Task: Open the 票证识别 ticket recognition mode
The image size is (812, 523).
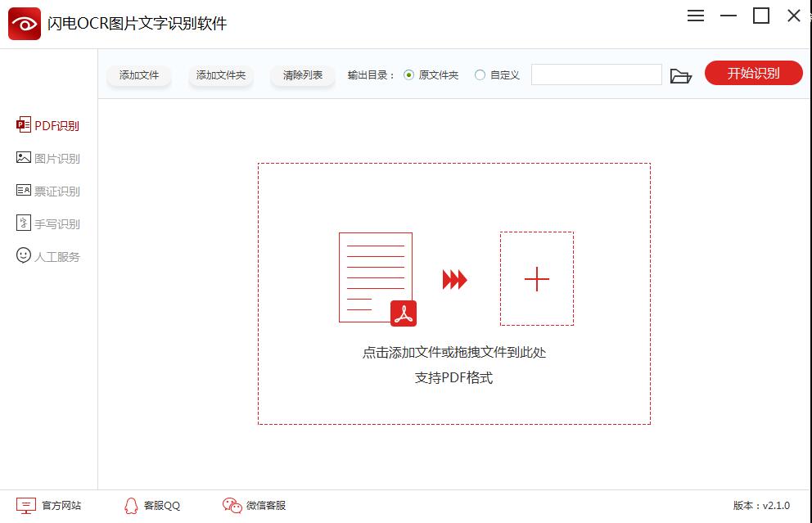Action: (x=49, y=191)
